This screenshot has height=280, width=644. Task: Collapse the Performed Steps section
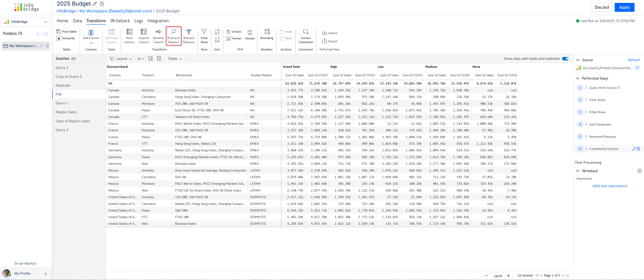point(578,78)
